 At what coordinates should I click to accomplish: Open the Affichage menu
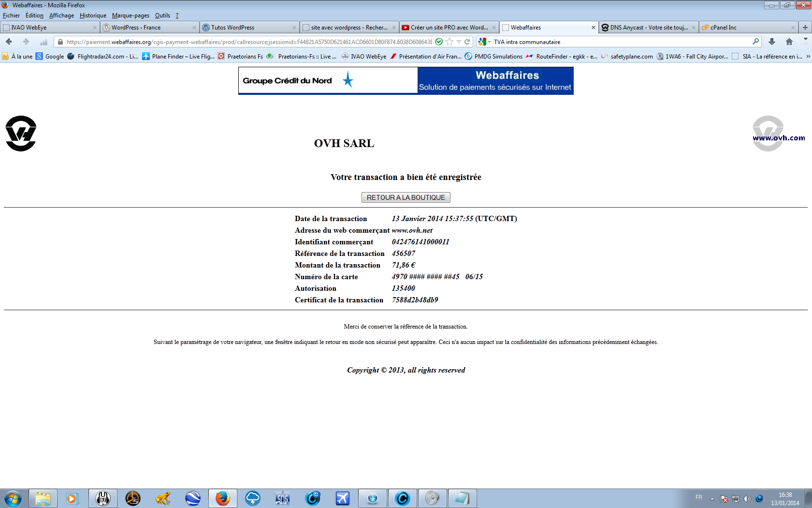61,15
